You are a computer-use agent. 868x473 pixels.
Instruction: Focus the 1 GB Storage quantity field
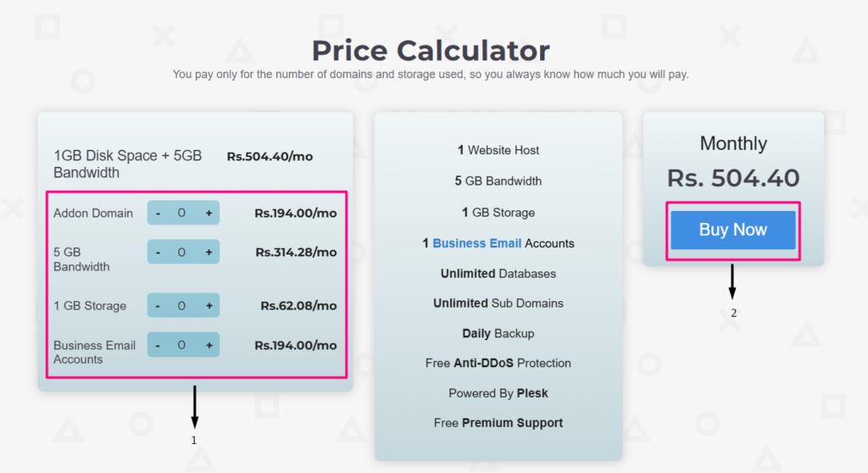coord(182,305)
